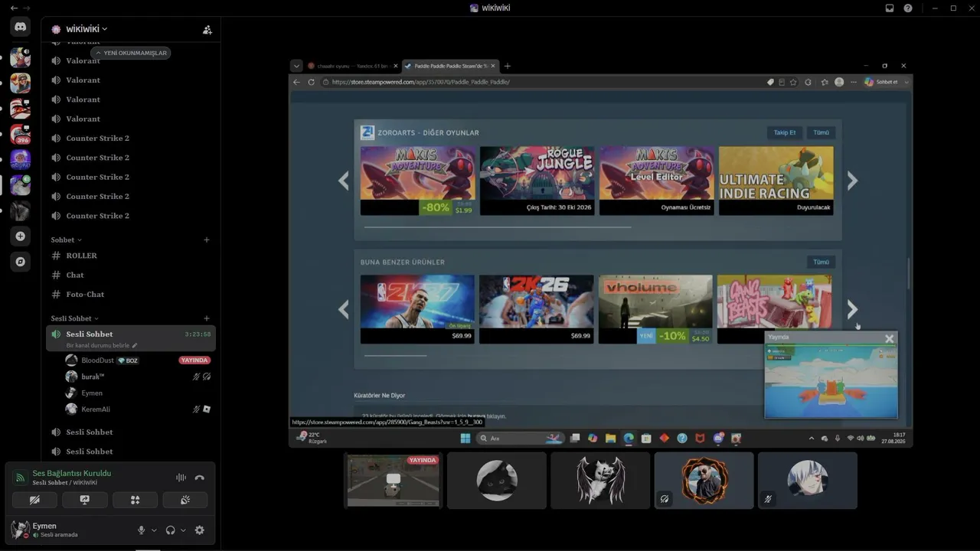
Task: Reload the Steam page in shared browser
Action: (x=311, y=82)
